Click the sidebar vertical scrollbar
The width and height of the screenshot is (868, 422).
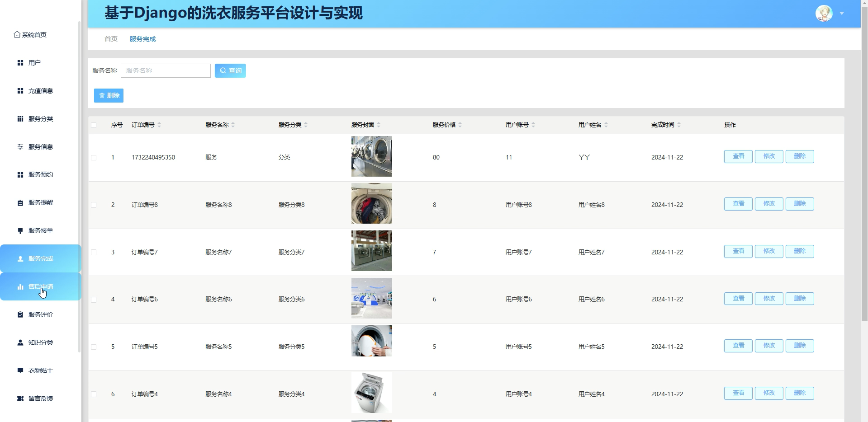click(80, 187)
